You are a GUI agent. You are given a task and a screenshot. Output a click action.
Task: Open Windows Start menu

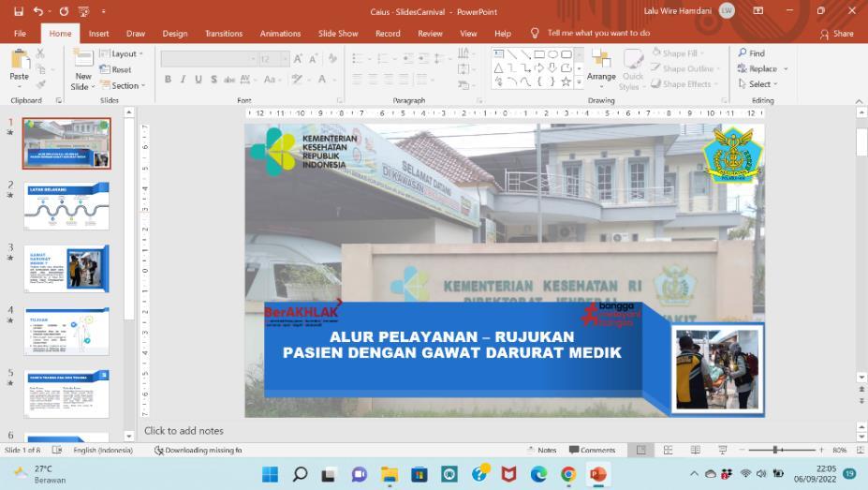click(x=271, y=474)
